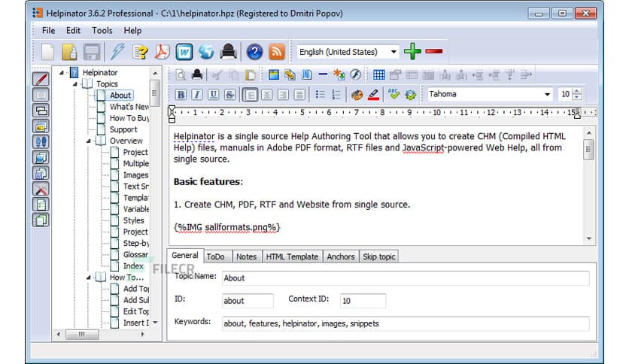
Task: Align text left
Action: tap(251, 95)
